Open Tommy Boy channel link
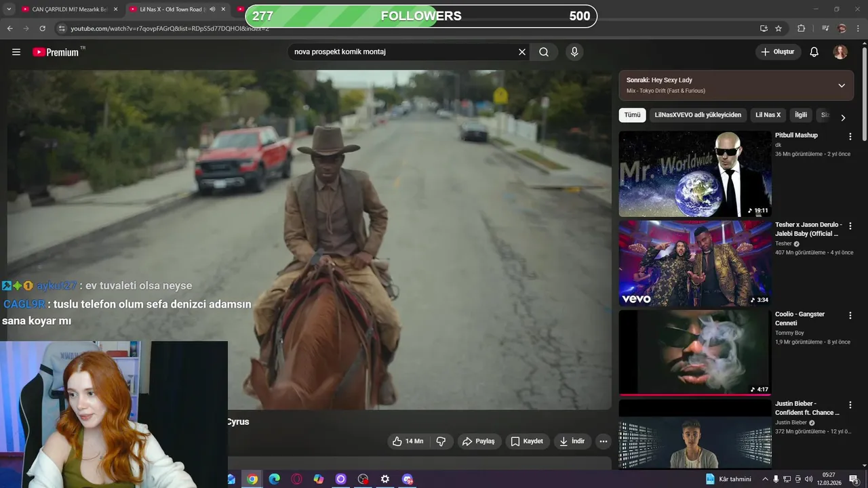This screenshot has height=488, width=868. point(789,333)
